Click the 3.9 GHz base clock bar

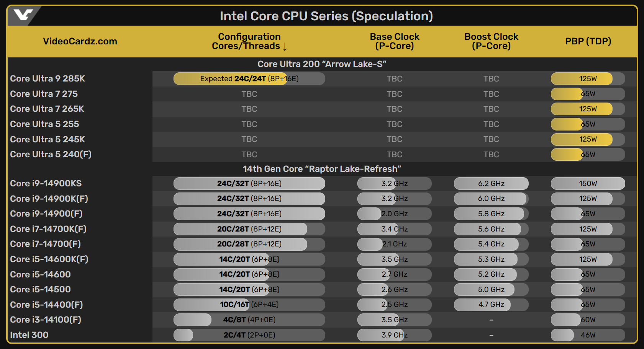[x=395, y=335]
